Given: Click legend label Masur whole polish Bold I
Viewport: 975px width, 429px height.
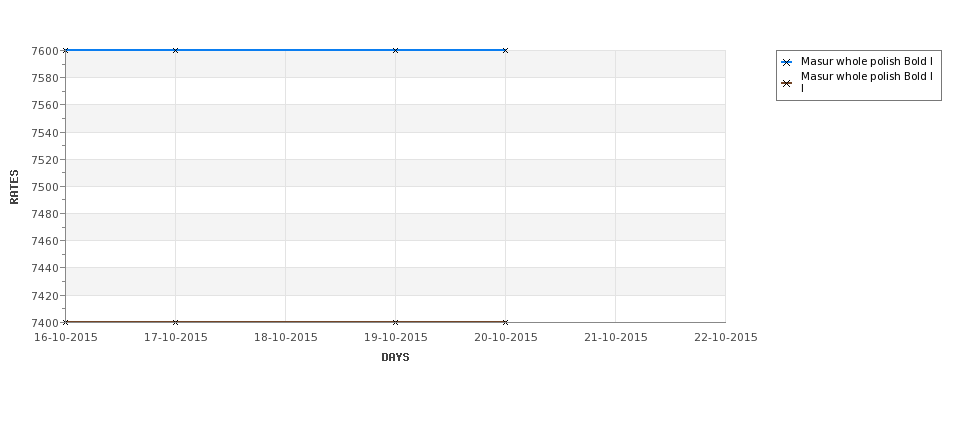Looking at the screenshot, I should click(x=867, y=62).
